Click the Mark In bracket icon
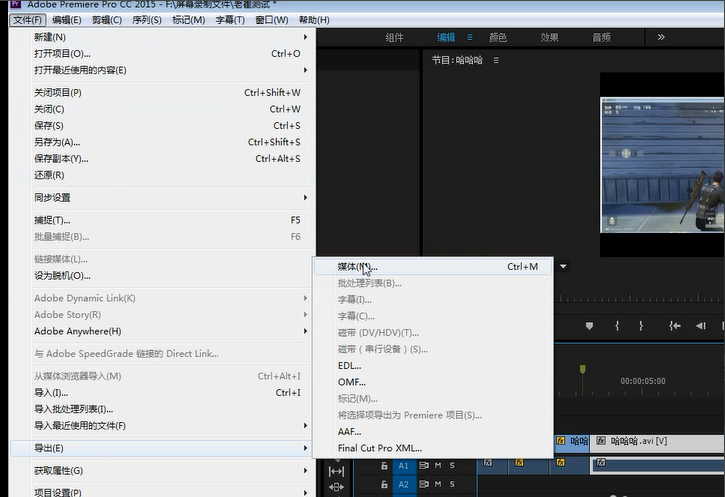725x497 pixels. (617, 325)
